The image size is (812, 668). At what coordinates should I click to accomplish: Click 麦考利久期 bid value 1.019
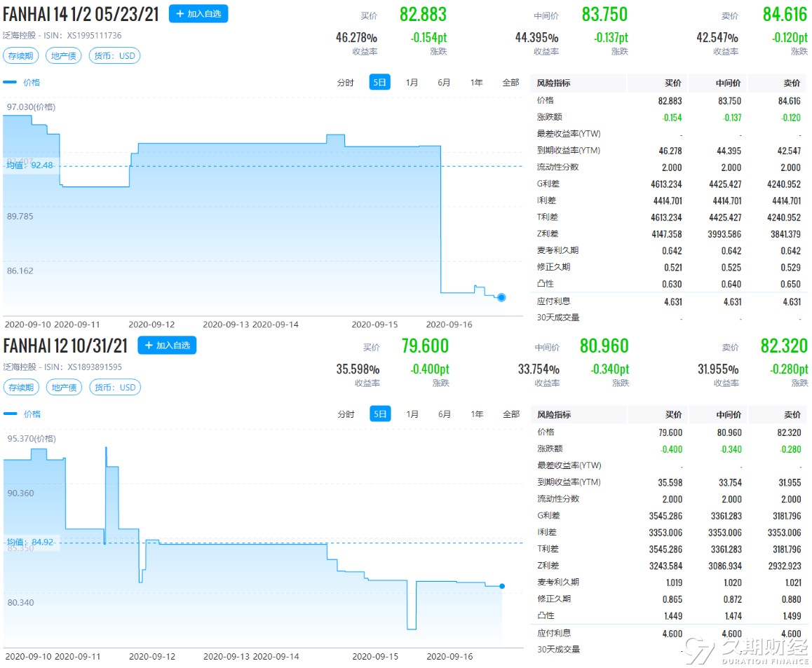(675, 582)
